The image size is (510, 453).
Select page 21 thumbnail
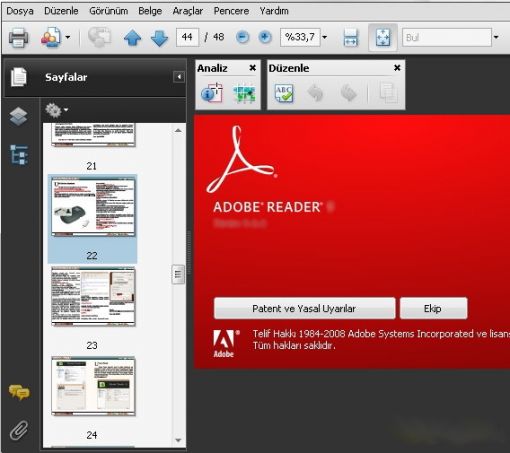tap(93, 134)
